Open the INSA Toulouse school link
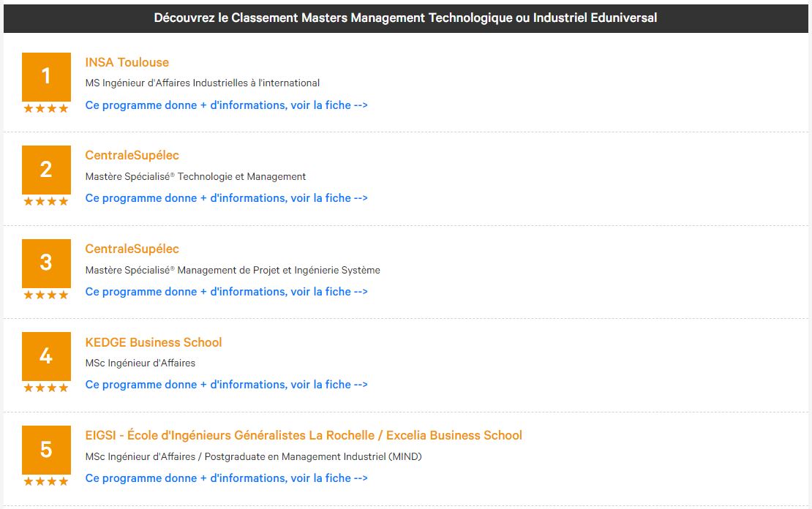This screenshot has height=509, width=812. 127,62
